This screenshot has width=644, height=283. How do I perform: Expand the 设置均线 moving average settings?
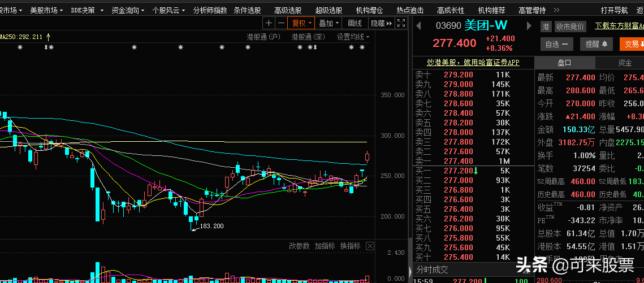coord(353,37)
